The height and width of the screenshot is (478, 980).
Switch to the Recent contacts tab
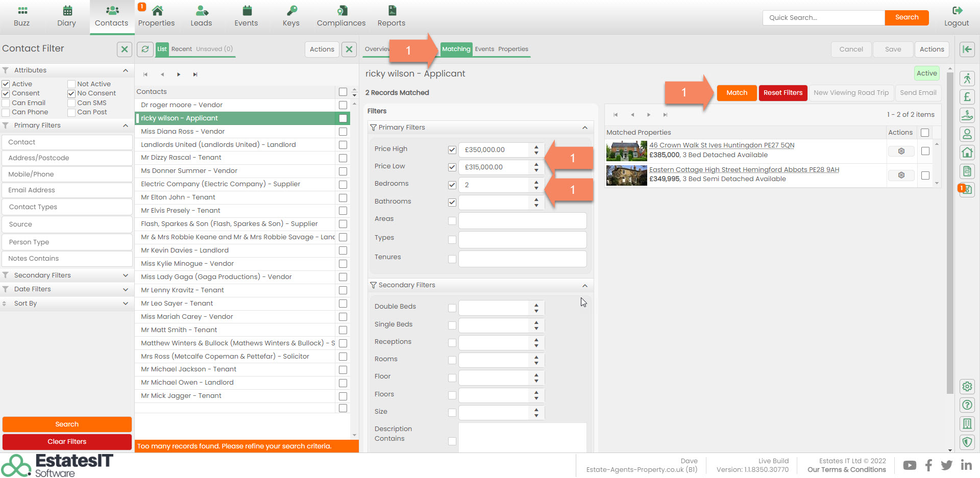pos(181,49)
